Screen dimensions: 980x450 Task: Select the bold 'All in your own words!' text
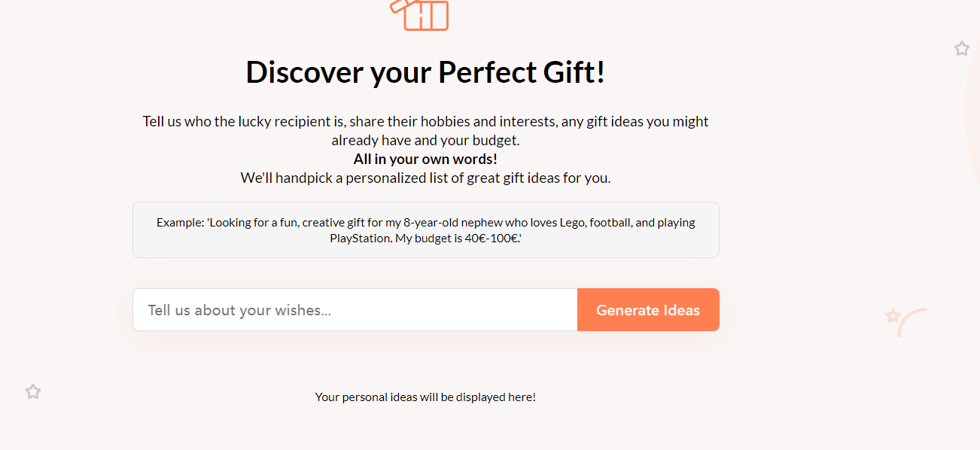426,160
